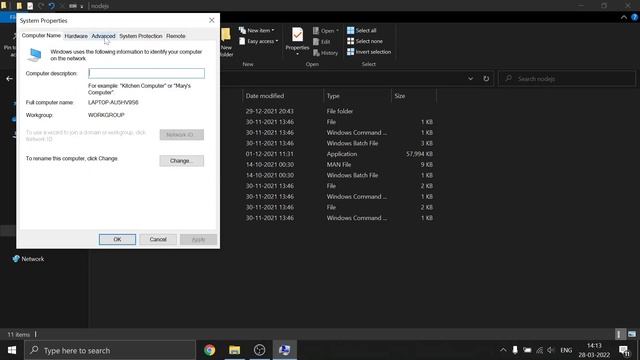The height and width of the screenshot is (360, 640).
Task: Click Select none in ribbon
Action: pos(365,41)
